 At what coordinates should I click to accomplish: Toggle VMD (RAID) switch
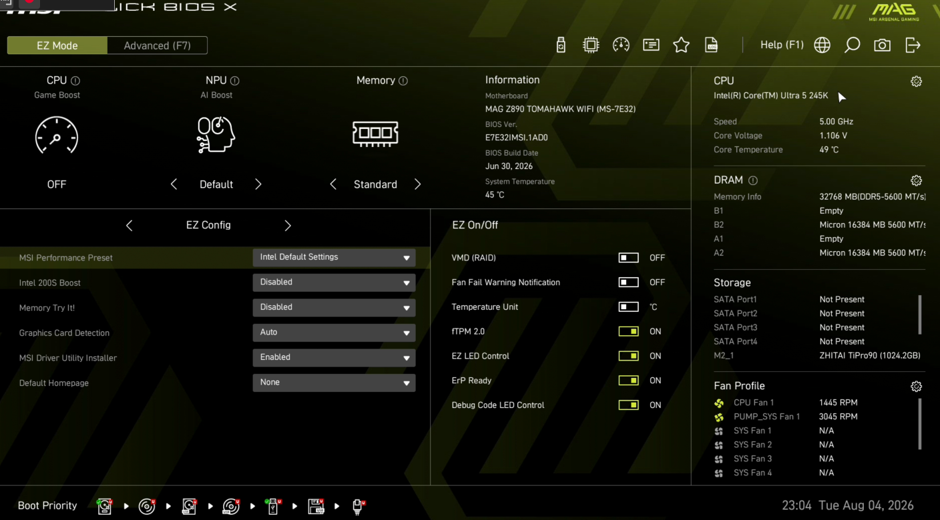coord(628,258)
